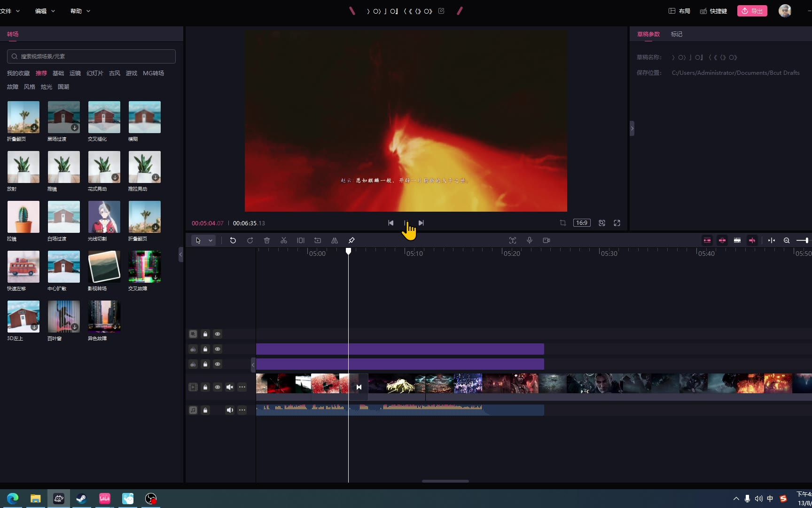Open Microsoft Edge from the taskbar
The width and height of the screenshot is (812, 508).
[13, 499]
